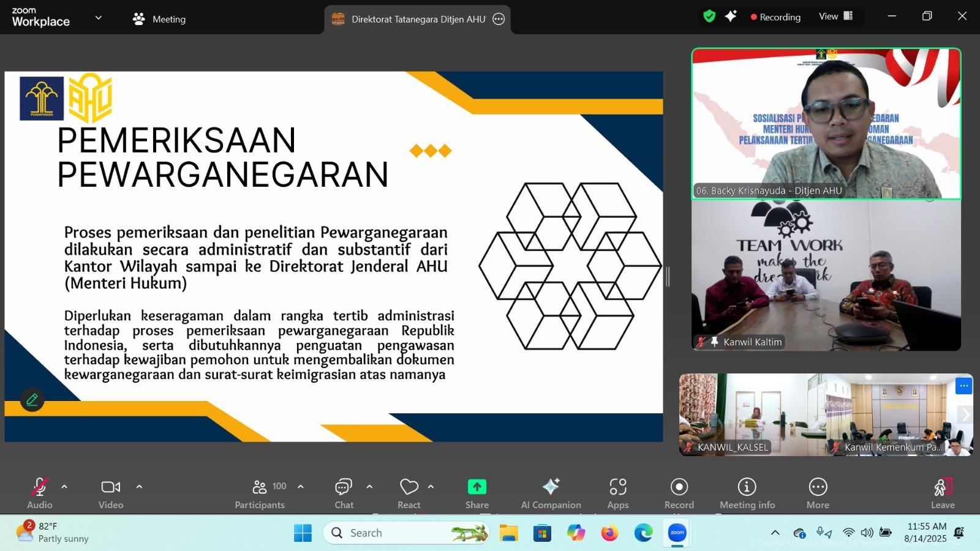Click the green encryption shield icon

click(709, 17)
